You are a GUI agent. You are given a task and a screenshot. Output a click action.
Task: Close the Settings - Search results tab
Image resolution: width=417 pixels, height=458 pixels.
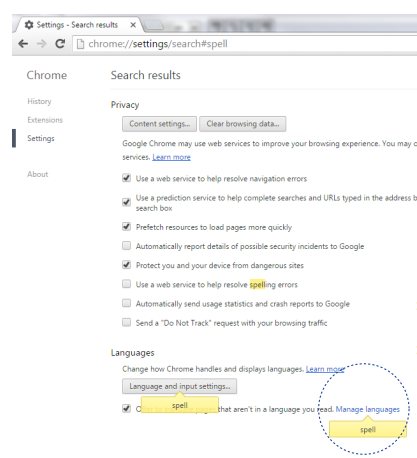(x=133, y=25)
